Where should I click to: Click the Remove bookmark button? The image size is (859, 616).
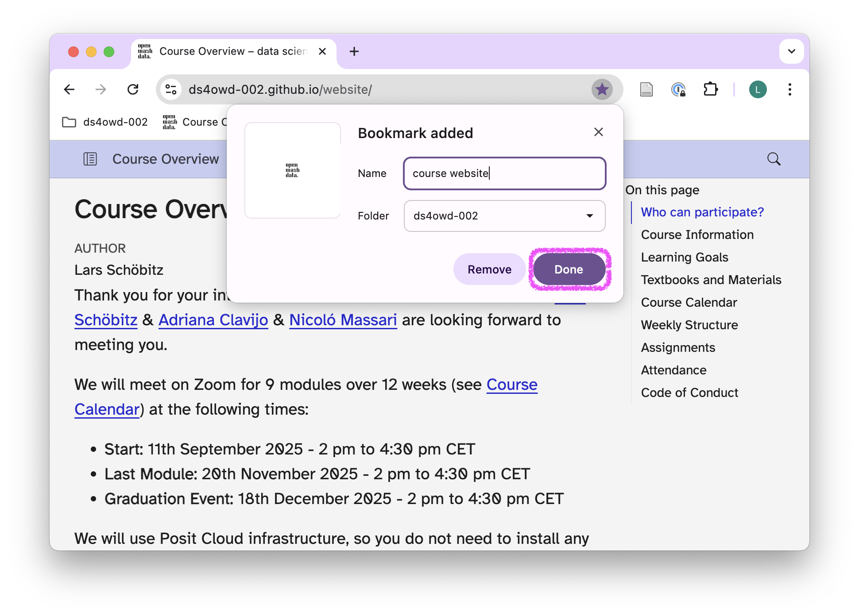489,269
